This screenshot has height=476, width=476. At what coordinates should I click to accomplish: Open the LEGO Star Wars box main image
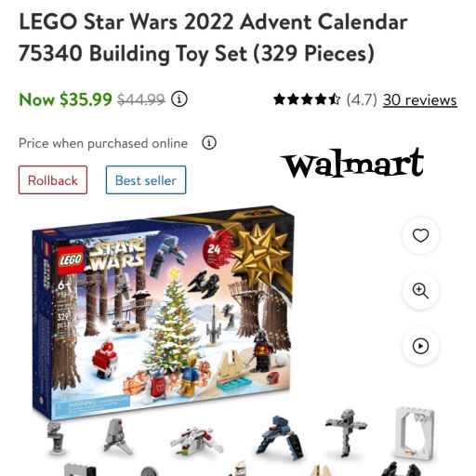coord(163,311)
